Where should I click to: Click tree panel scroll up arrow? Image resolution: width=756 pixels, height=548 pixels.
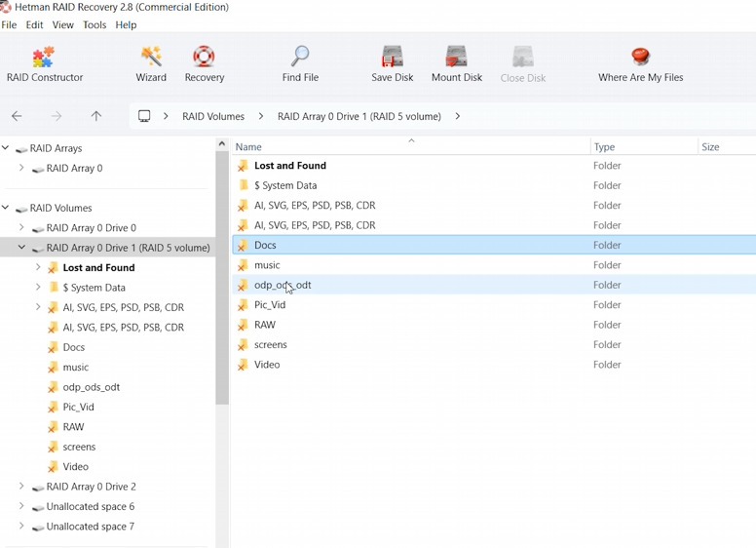222,143
